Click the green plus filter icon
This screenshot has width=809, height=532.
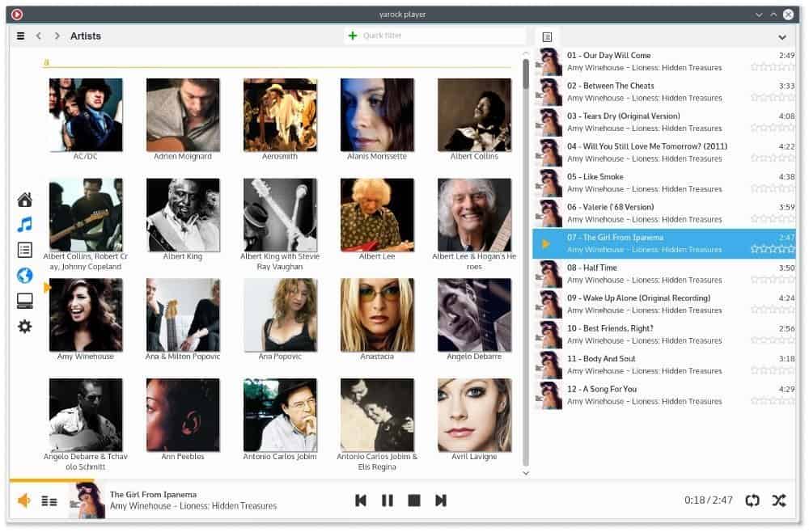(x=353, y=36)
